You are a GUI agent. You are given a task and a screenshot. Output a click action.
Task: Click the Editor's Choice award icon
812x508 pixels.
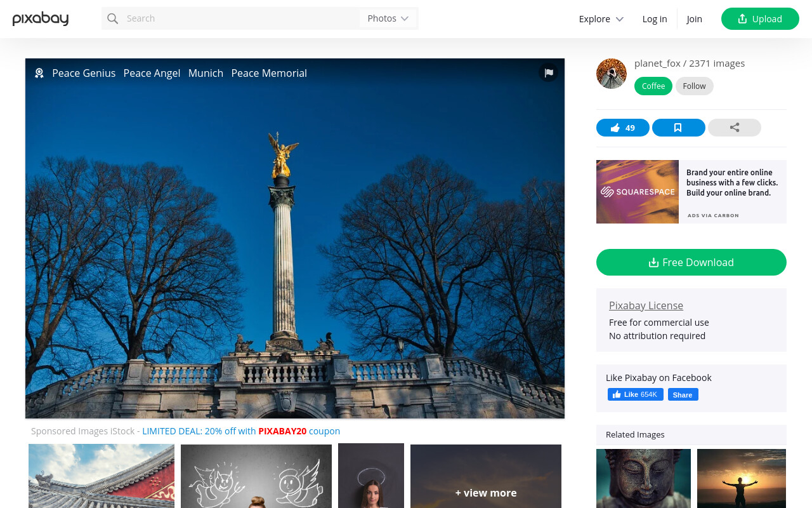(x=39, y=73)
